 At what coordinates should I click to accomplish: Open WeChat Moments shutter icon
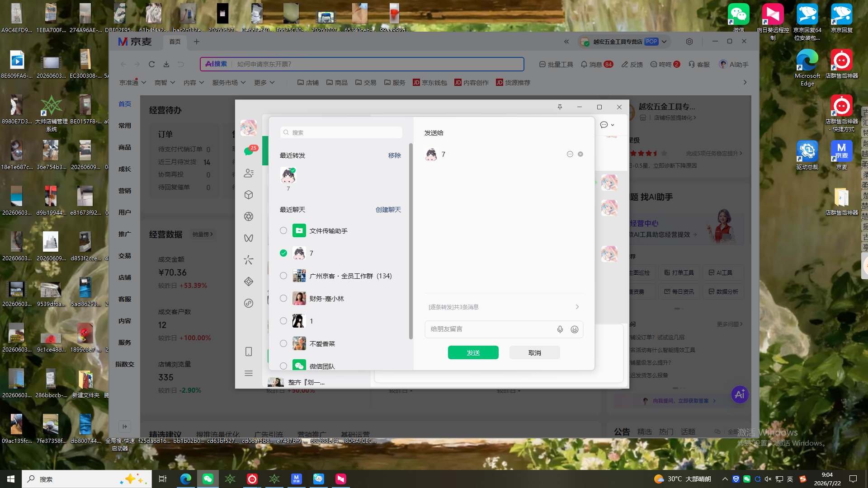(249, 216)
